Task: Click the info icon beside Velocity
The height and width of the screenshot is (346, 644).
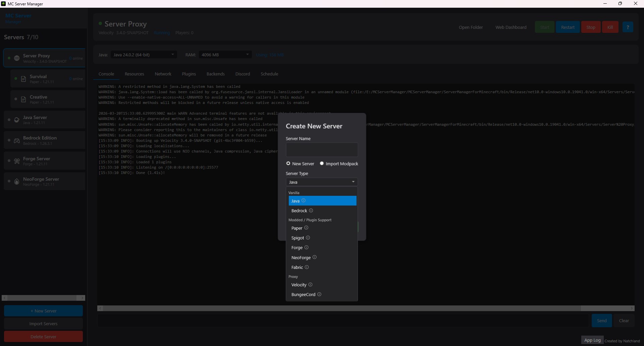Action: point(310,285)
